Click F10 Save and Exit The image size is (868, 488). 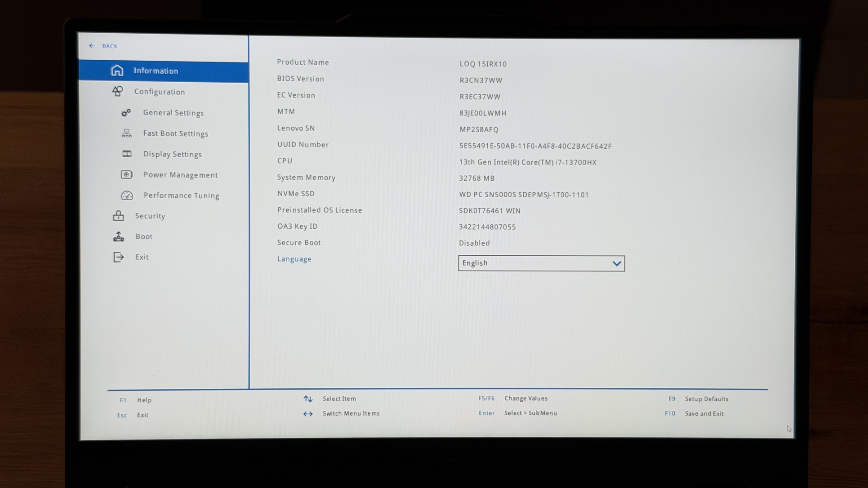point(703,413)
